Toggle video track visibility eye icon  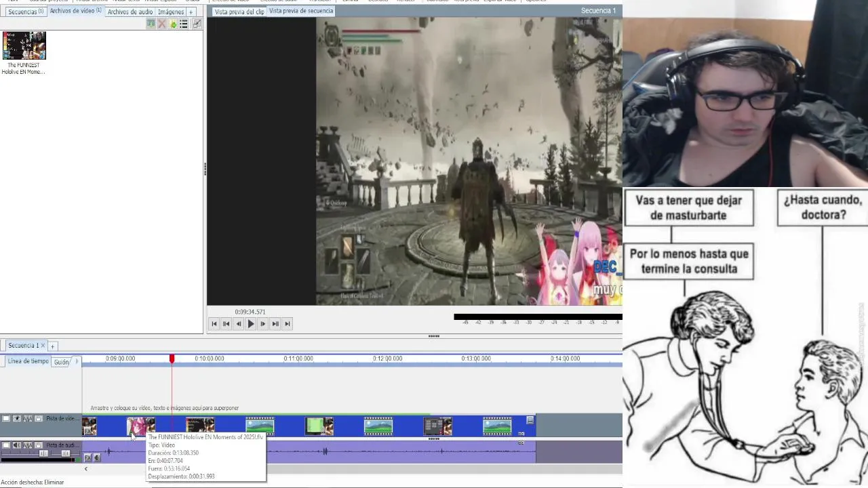pyautogui.click(x=17, y=419)
